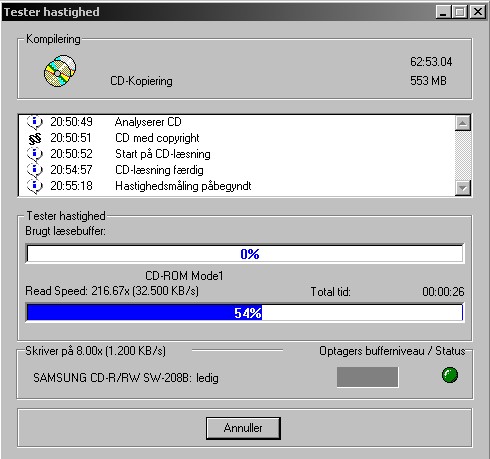Click the Annuller button

pyautogui.click(x=243, y=428)
